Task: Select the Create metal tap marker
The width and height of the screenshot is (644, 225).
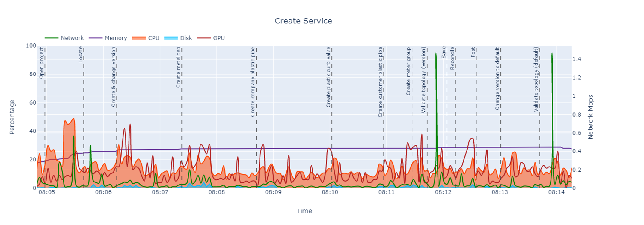Action: click(178, 67)
